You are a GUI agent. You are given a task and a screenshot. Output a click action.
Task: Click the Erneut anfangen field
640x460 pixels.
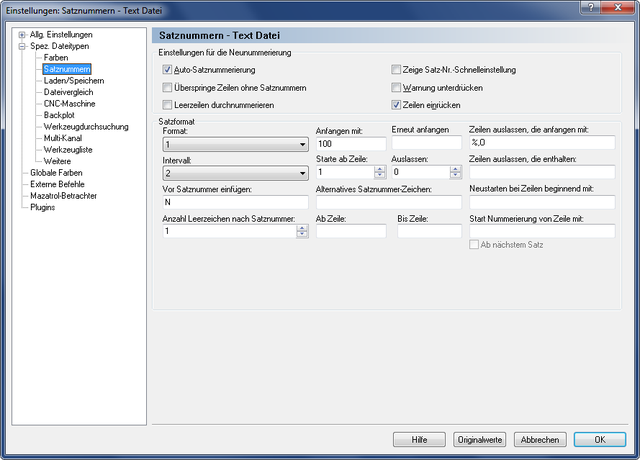click(x=427, y=142)
